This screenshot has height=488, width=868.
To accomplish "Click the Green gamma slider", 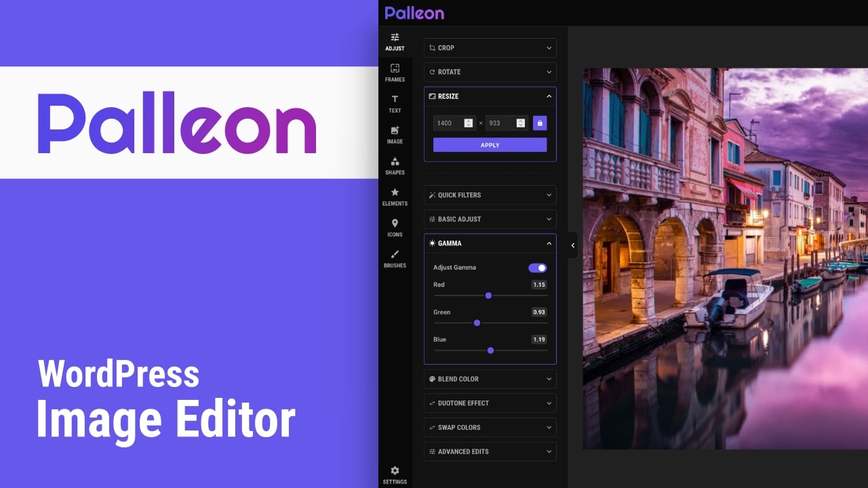I will 490,323.
